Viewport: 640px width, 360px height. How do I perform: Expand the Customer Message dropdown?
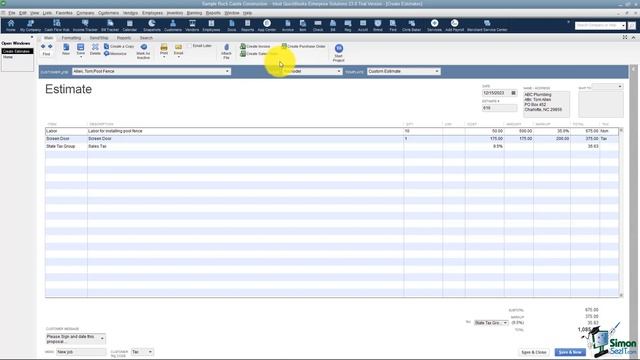[x=102, y=338]
